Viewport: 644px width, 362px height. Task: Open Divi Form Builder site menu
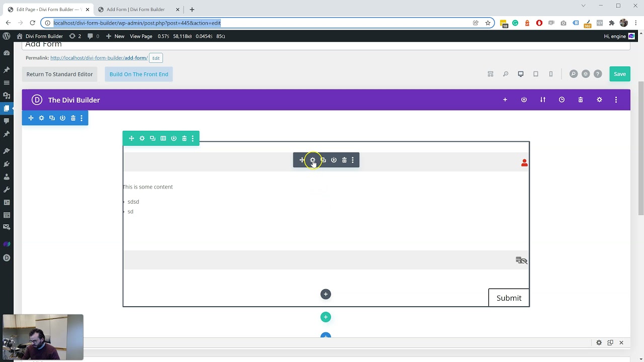click(40, 36)
